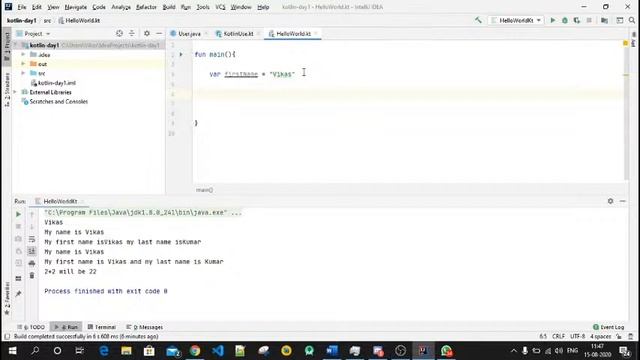This screenshot has width=640, height=360.
Task: Expand the .idea folder
Action: click(x=23, y=54)
